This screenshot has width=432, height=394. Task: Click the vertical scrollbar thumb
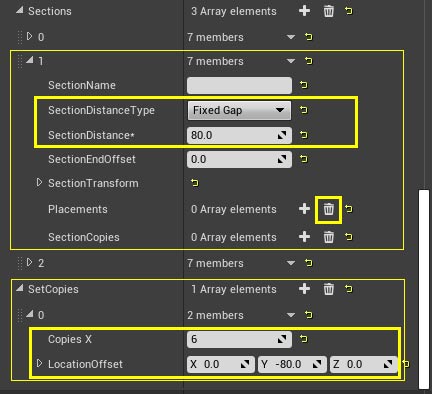pos(424,289)
